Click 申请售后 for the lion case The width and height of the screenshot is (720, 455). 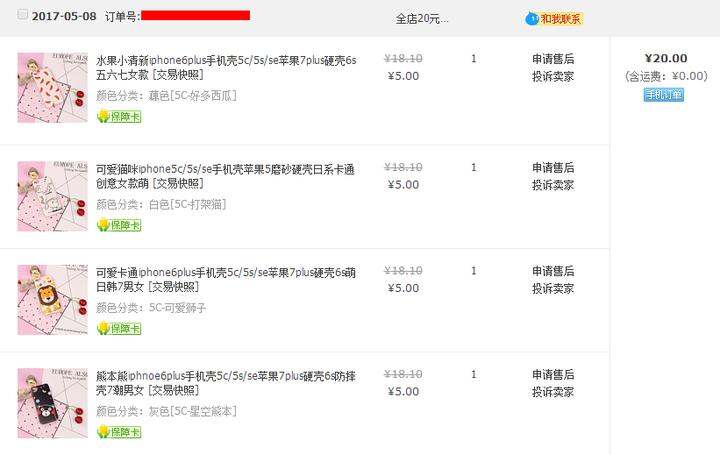point(553,271)
